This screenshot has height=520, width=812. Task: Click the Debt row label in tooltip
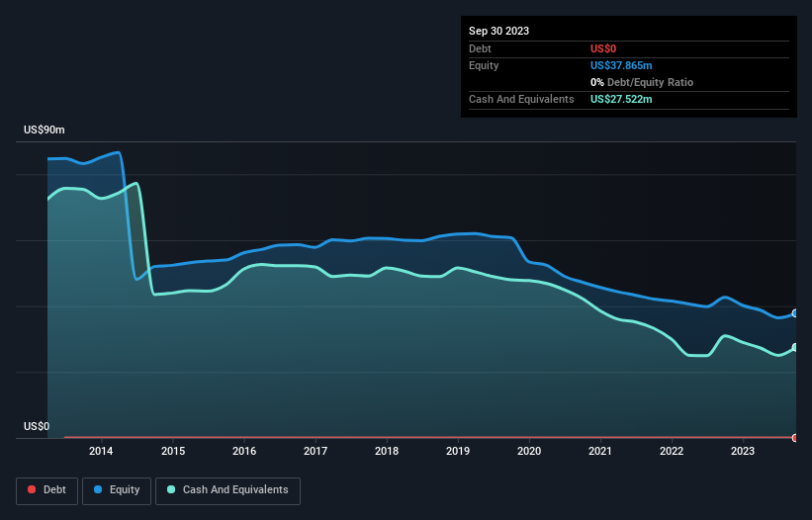pyautogui.click(x=480, y=48)
